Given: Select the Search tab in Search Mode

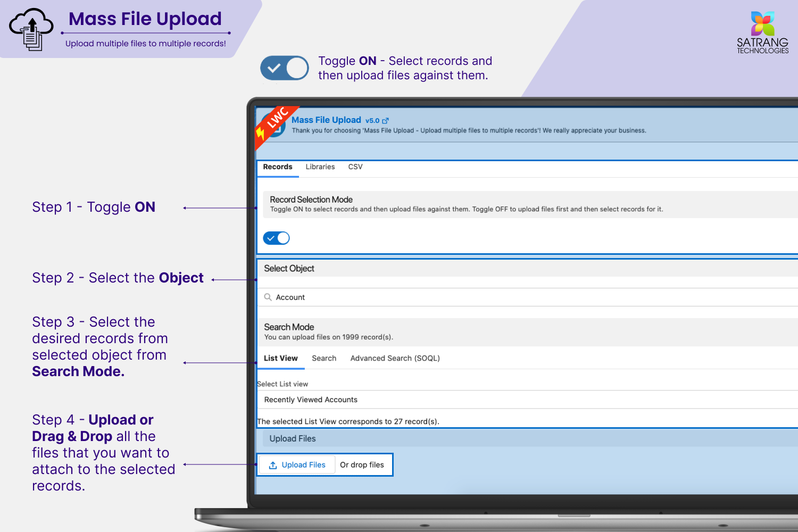Looking at the screenshot, I should click(x=324, y=358).
